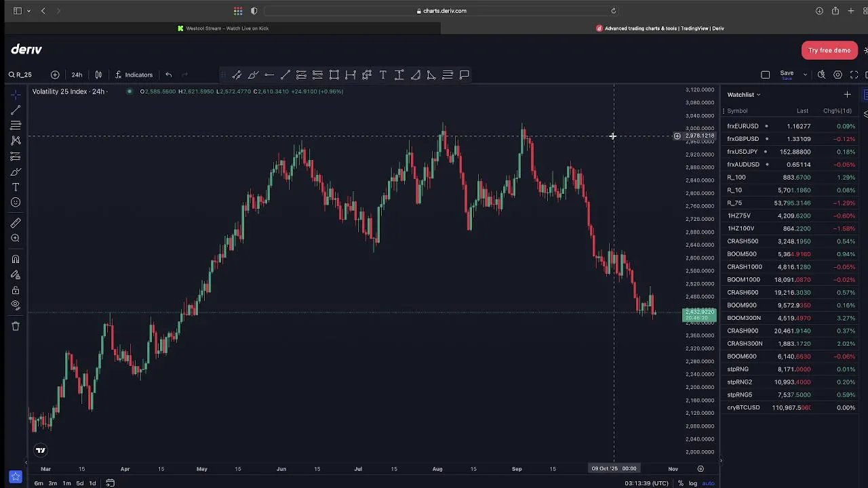
Task: Add symbol with Watchlist plus icon
Action: (847, 95)
